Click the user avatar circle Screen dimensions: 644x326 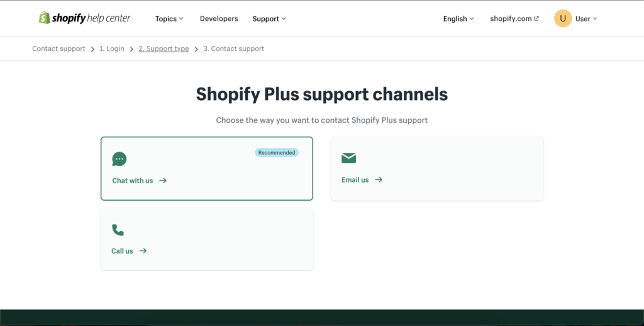click(x=563, y=18)
